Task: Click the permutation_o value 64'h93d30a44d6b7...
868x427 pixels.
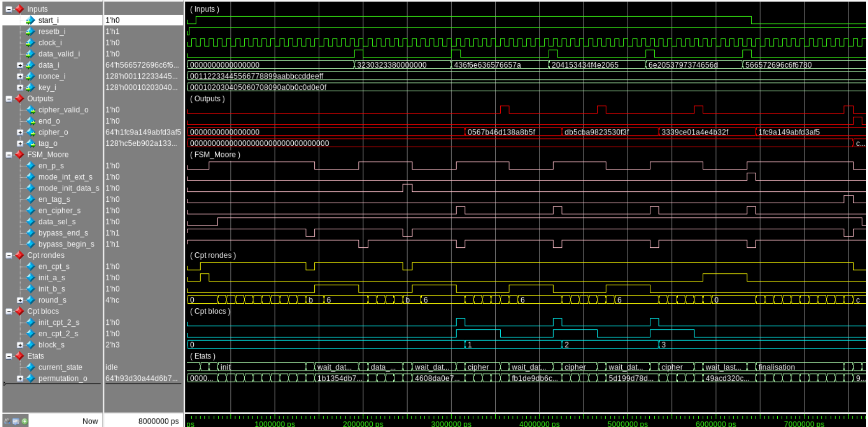Action: (x=142, y=378)
